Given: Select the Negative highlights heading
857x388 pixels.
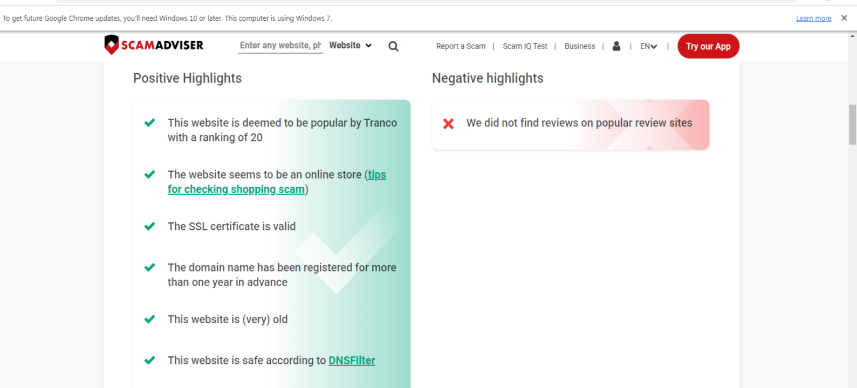Looking at the screenshot, I should click(x=488, y=79).
